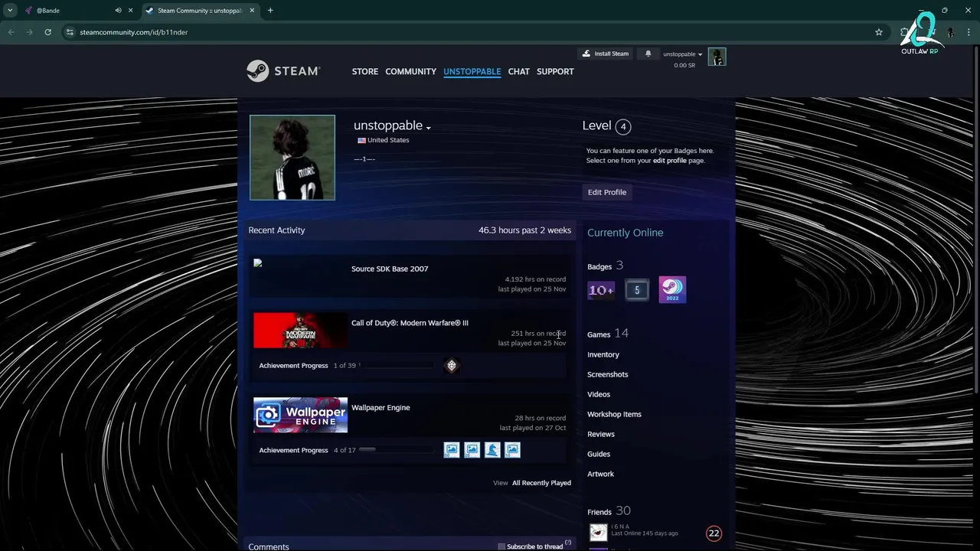Open the Steam 2022 replay badge
980x551 pixels.
tap(672, 290)
